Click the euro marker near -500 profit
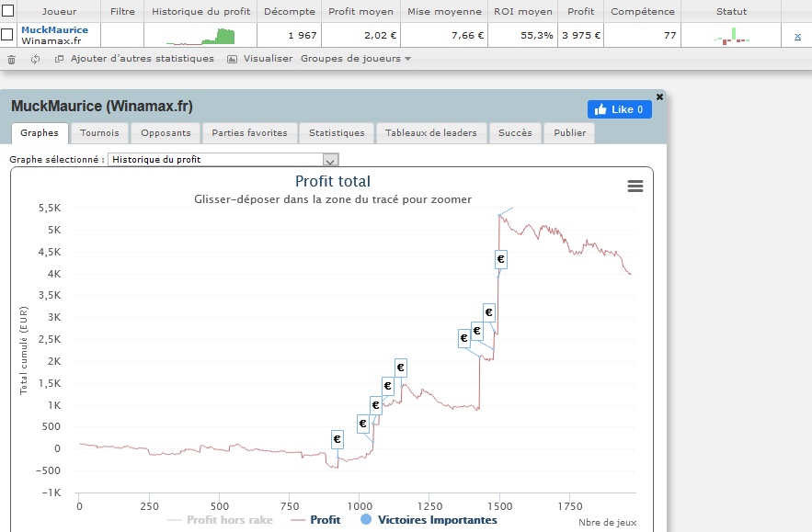Image resolution: width=812 pixels, height=532 pixels. click(x=337, y=439)
